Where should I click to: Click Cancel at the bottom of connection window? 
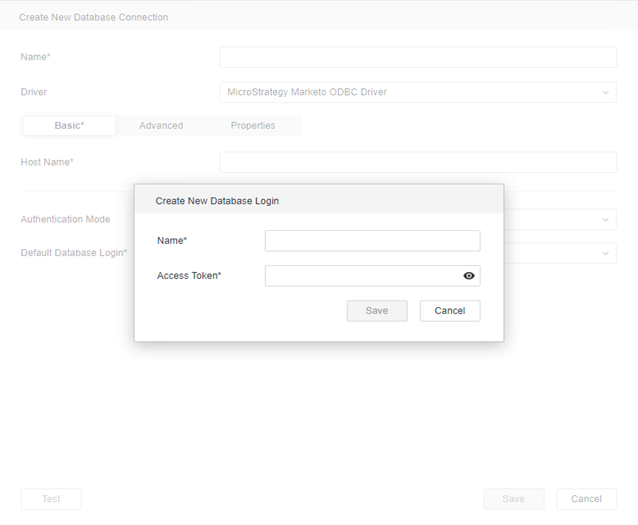pyautogui.click(x=586, y=499)
